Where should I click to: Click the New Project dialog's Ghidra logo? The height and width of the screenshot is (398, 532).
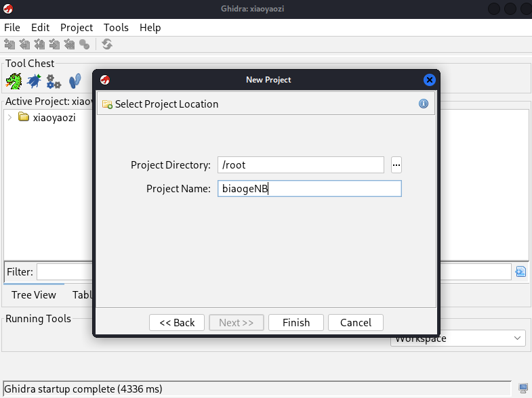point(105,80)
